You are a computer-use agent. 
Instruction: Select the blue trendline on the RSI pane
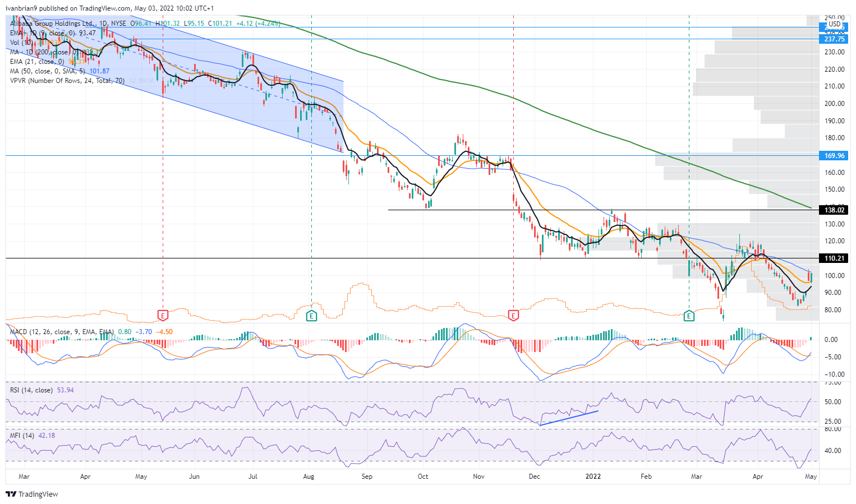pos(569,418)
